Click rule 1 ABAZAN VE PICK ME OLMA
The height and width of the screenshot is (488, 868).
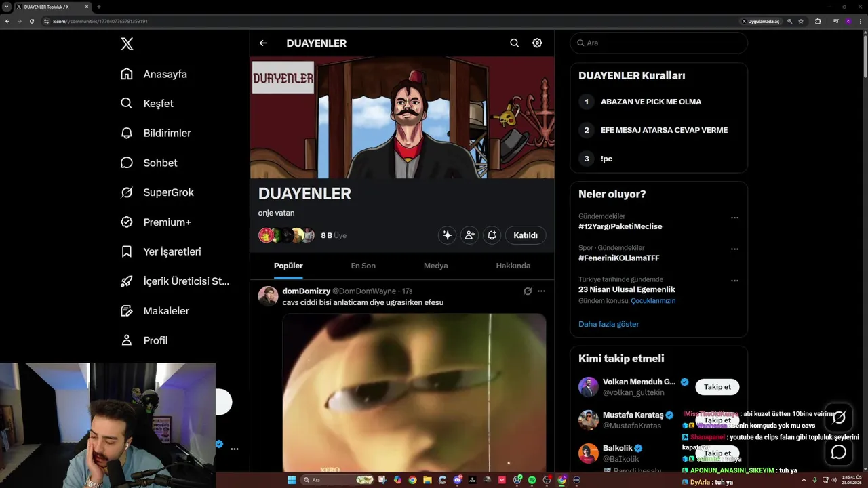tap(651, 102)
